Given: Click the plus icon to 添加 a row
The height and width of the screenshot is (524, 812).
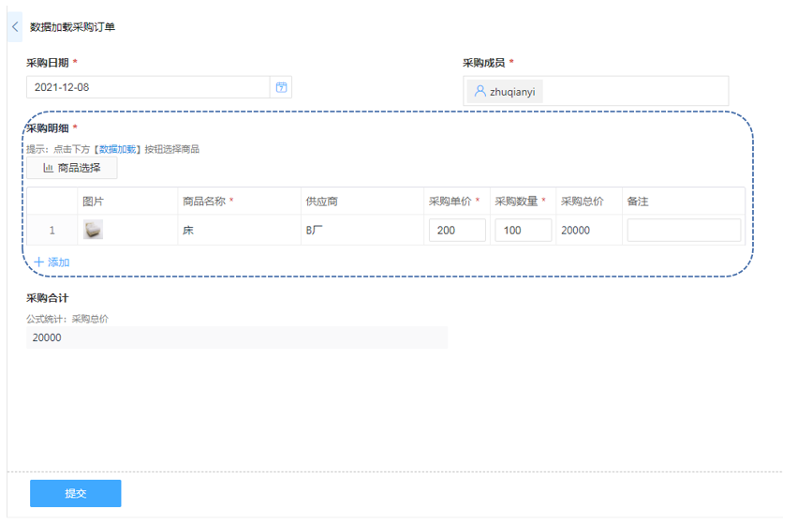Looking at the screenshot, I should (x=39, y=262).
